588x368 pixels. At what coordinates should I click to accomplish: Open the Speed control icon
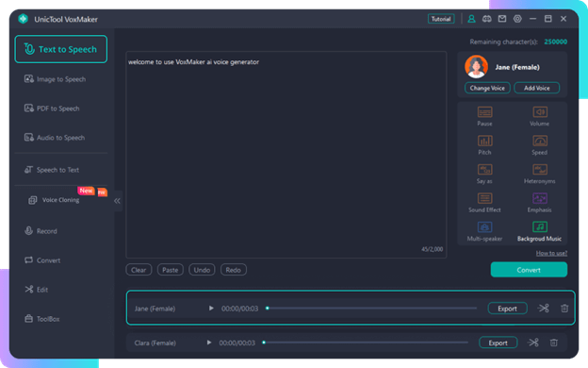coord(540,142)
